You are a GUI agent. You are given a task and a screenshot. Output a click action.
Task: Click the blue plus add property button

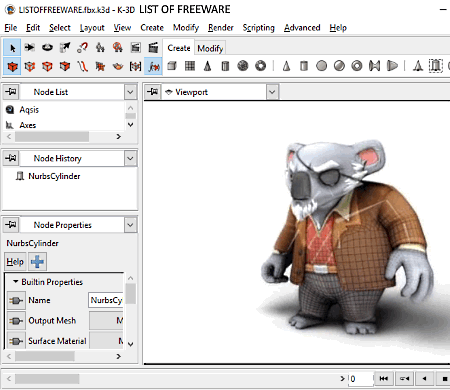tap(37, 262)
